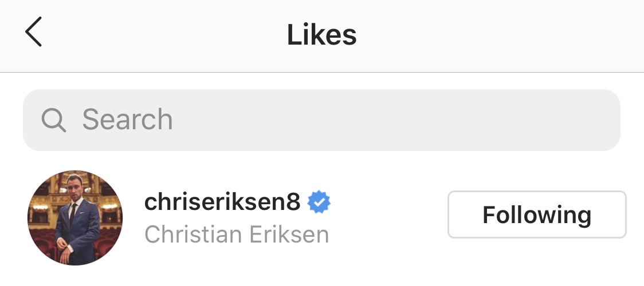644x286 pixels.
Task: Return to the post with back arrow
Action: coord(33,31)
